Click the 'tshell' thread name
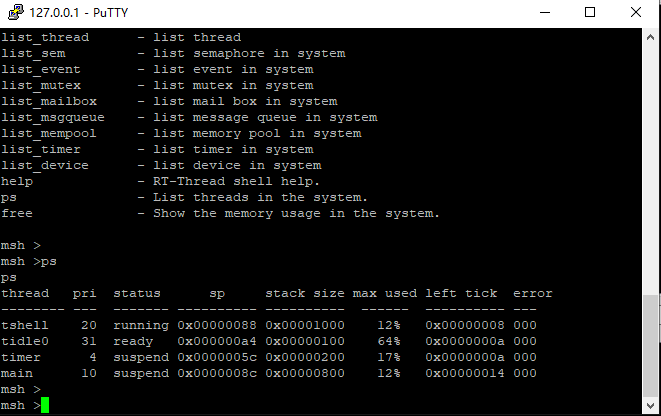 (x=25, y=325)
